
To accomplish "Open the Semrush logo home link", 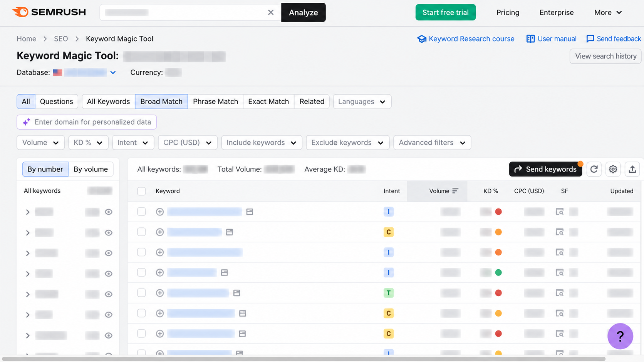I will [x=49, y=12].
